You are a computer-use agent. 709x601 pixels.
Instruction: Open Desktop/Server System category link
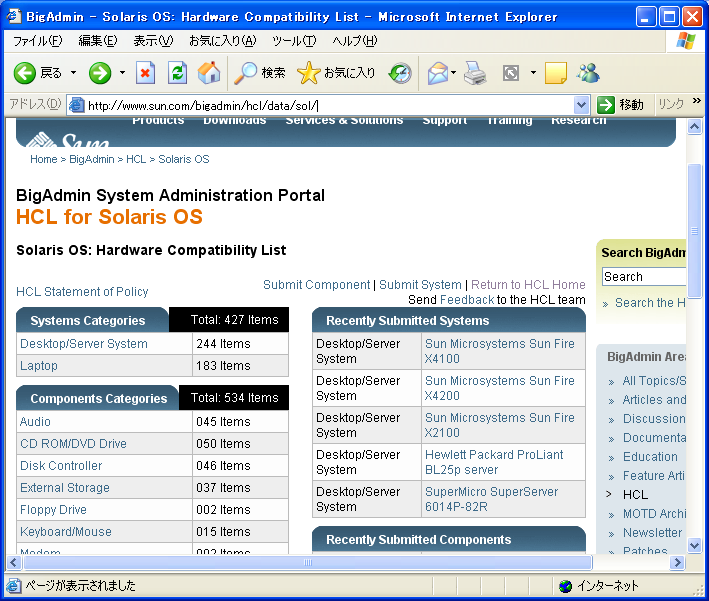pyautogui.click(x=84, y=344)
